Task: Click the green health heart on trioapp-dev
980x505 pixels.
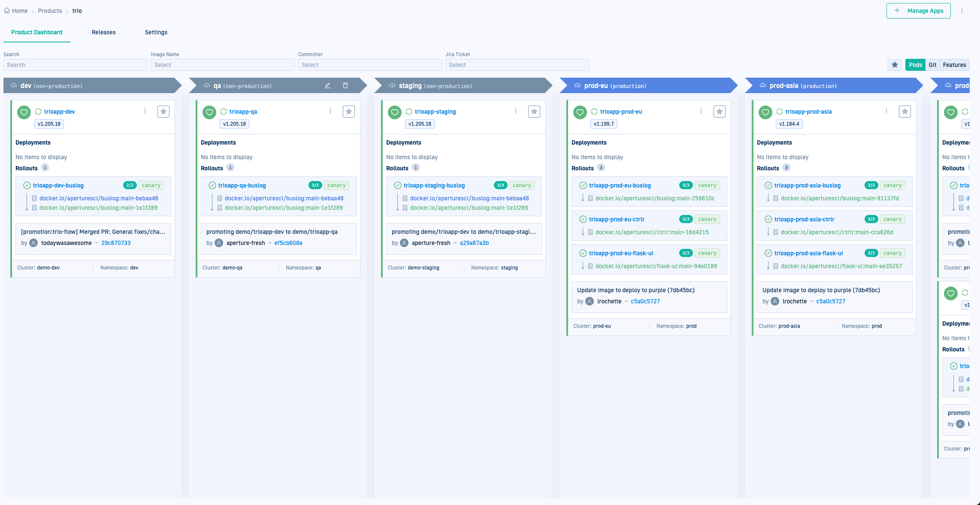Action: 24,112
